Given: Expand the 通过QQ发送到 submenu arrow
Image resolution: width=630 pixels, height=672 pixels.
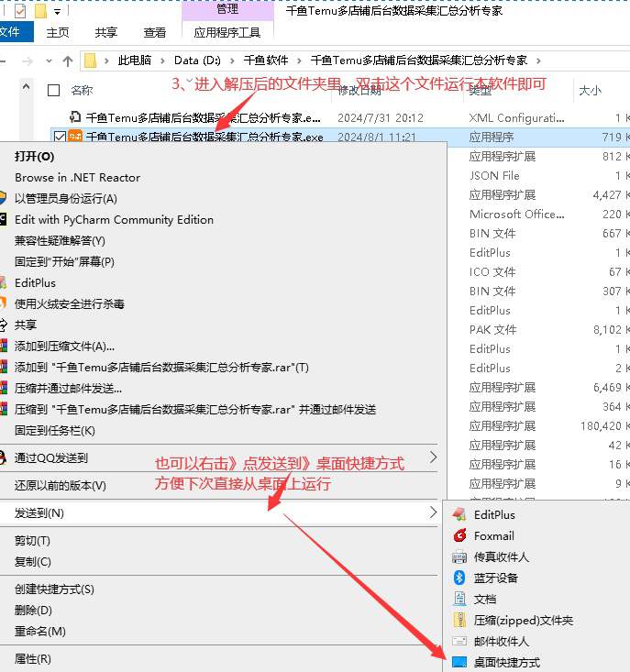Looking at the screenshot, I should 433,457.
